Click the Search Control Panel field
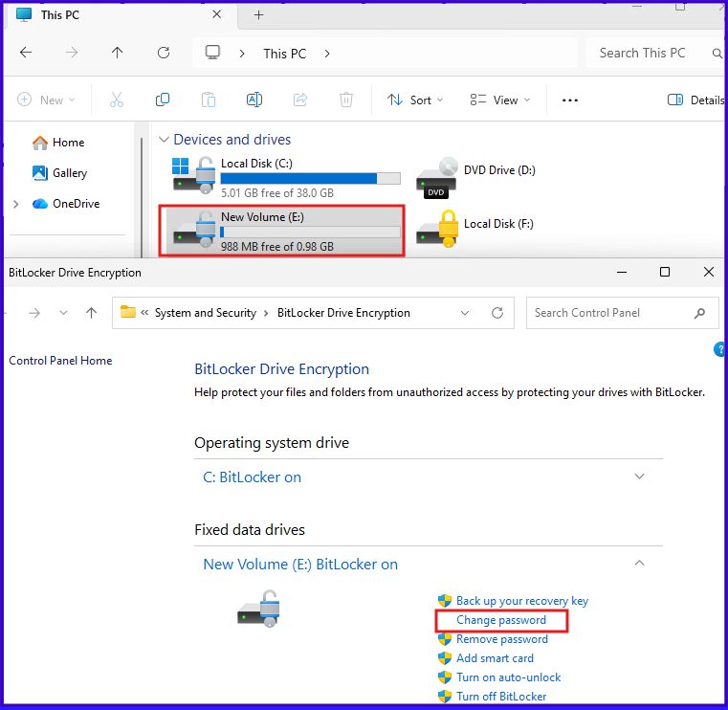 (x=610, y=313)
